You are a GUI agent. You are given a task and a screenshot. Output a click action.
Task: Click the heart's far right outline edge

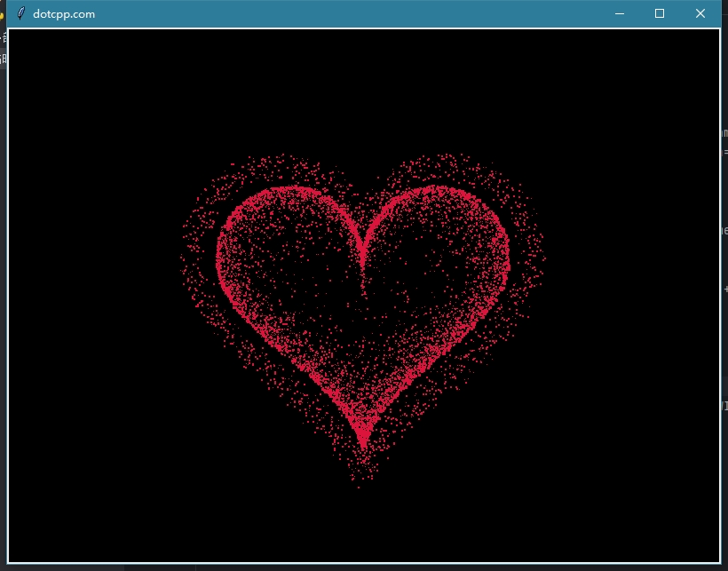[x=508, y=258]
